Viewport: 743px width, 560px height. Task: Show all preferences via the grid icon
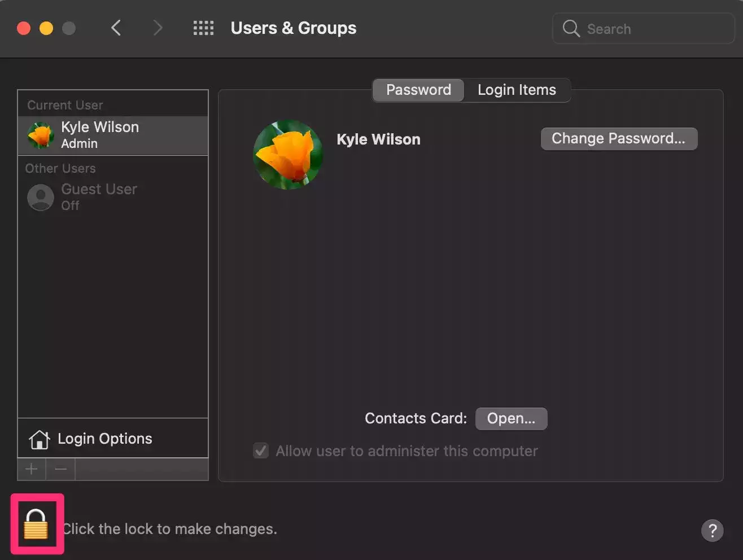pyautogui.click(x=203, y=28)
